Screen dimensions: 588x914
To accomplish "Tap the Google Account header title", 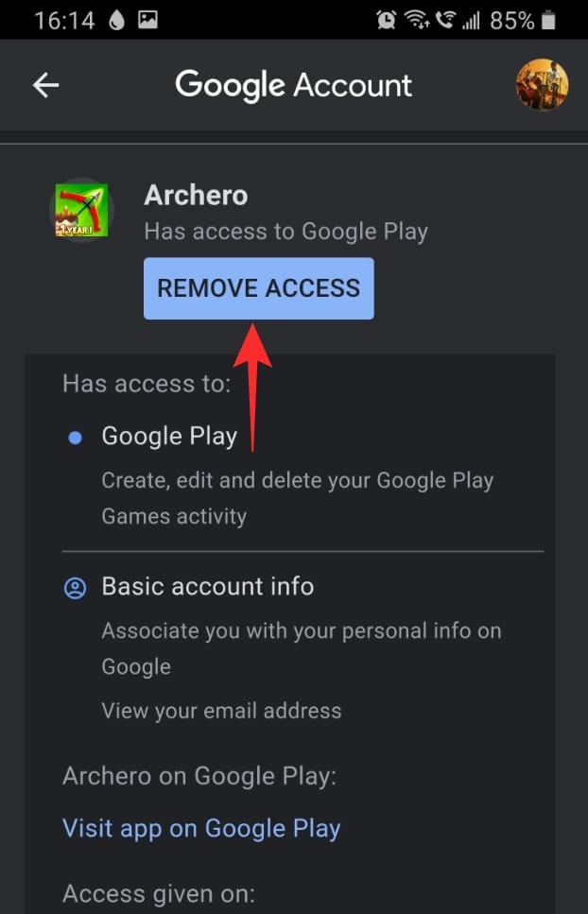I will click(294, 86).
